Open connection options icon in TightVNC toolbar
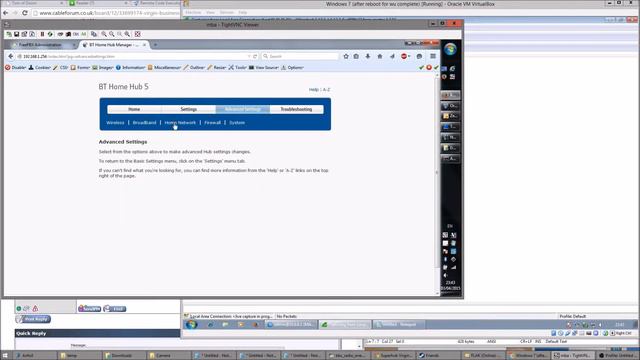Screen dimensions: 640x360 point(24,34)
